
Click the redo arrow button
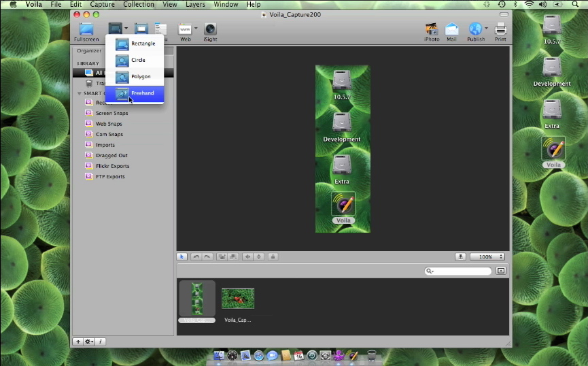pos(207,256)
